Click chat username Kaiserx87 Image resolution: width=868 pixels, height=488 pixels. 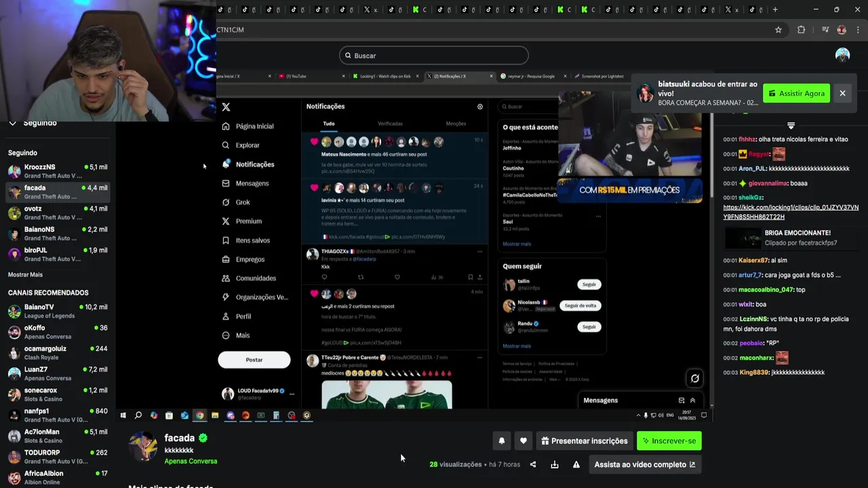click(x=753, y=260)
